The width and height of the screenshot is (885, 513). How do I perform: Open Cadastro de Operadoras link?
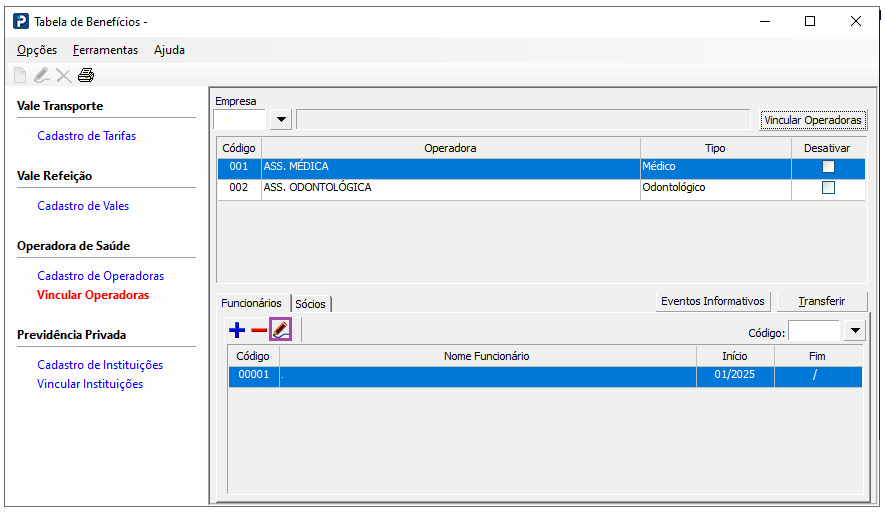100,276
